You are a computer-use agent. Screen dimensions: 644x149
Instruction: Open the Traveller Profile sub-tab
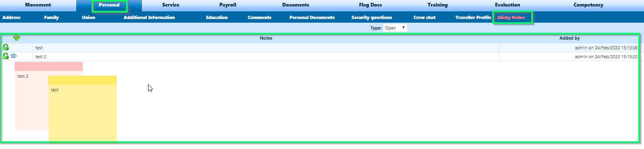(473, 17)
